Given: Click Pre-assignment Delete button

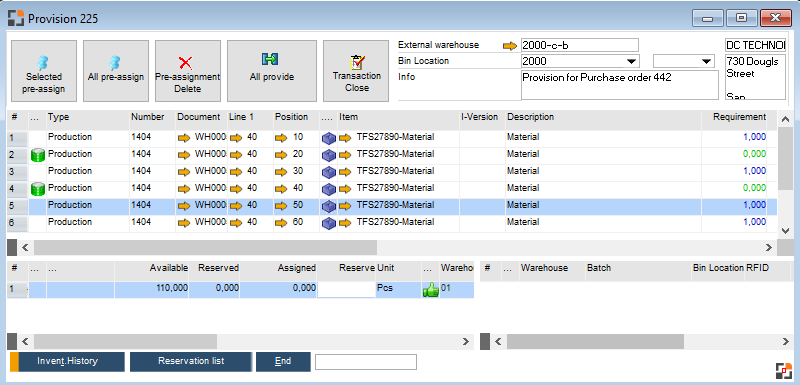Looking at the screenshot, I should (x=188, y=71).
